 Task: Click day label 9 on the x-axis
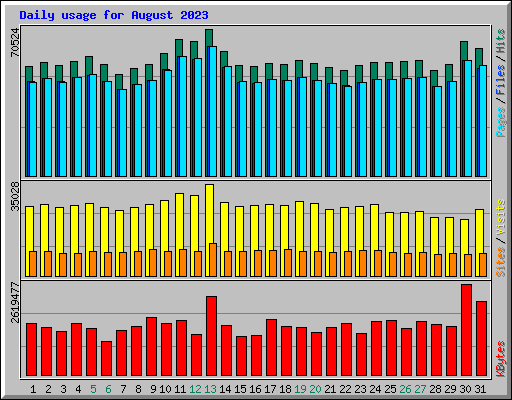coord(153,389)
